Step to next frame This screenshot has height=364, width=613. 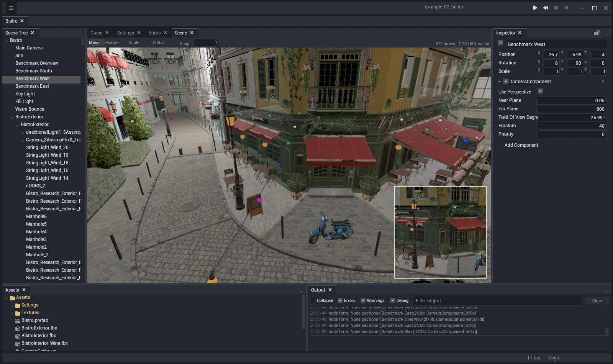(566, 8)
